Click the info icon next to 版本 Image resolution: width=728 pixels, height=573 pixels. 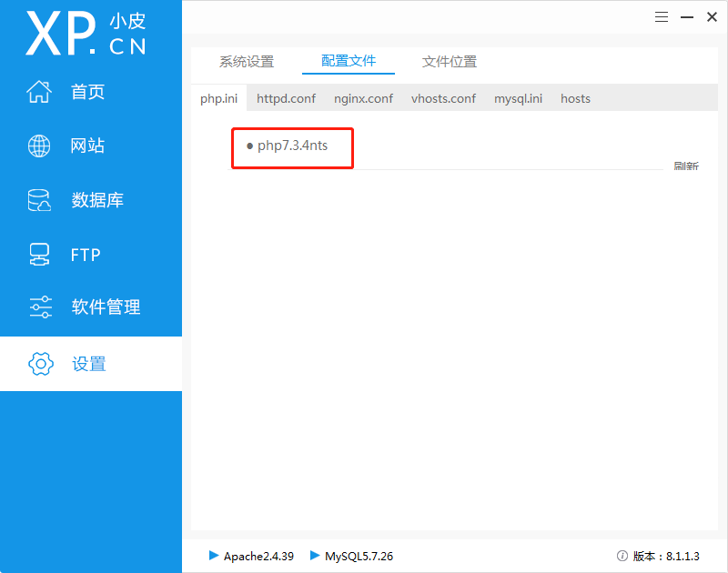coord(622,556)
